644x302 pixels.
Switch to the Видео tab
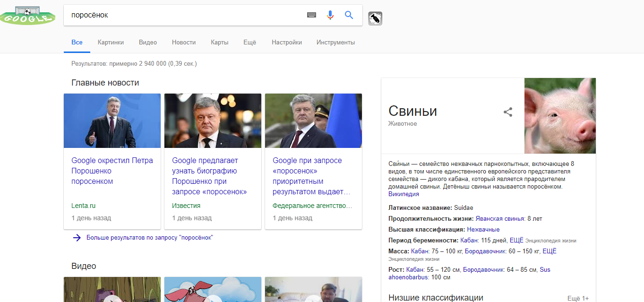point(148,43)
